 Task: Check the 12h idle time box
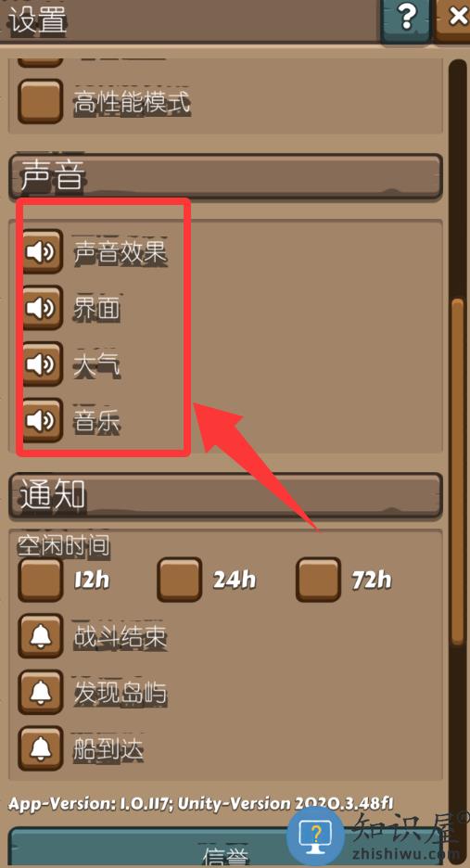(41, 580)
